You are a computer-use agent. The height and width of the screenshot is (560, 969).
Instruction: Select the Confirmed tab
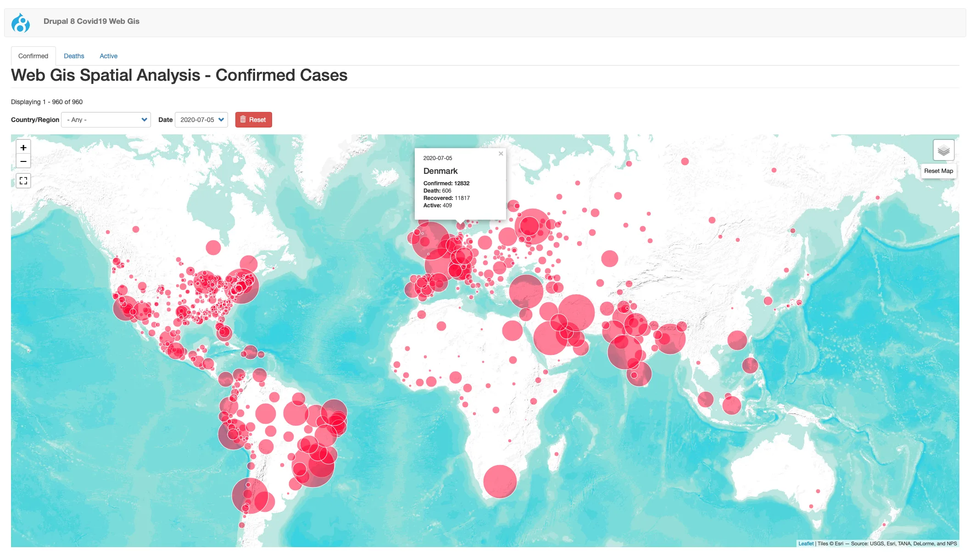(33, 56)
